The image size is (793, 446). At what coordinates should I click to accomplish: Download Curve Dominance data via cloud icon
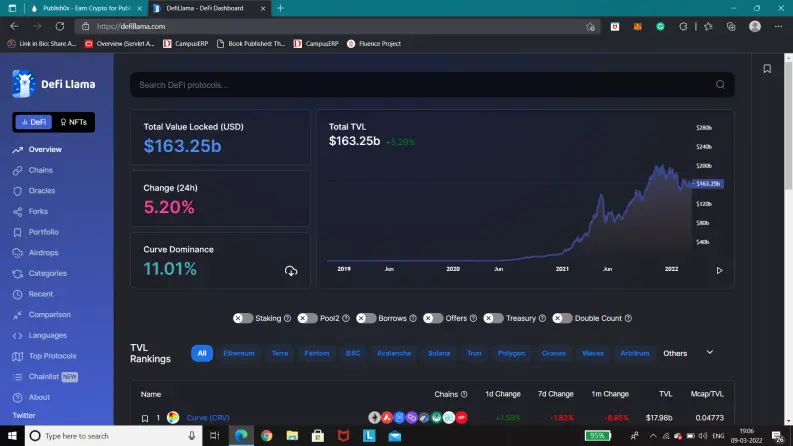click(x=291, y=271)
